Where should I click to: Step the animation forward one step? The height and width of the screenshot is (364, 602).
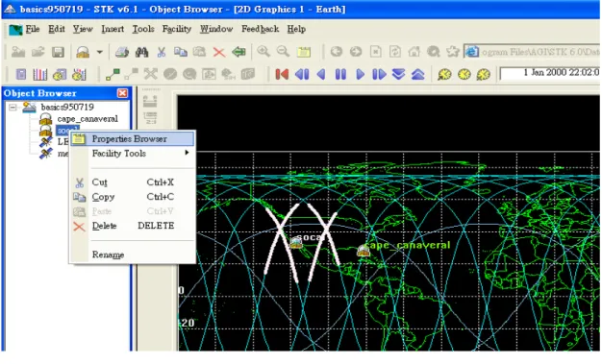click(x=379, y=74)
